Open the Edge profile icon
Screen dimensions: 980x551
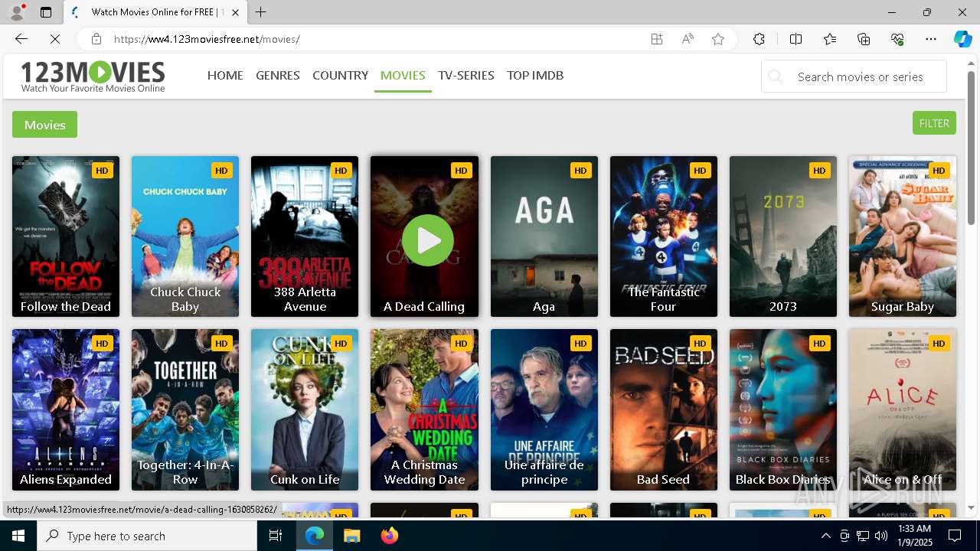pyautogui.click(x=17, y=12)
